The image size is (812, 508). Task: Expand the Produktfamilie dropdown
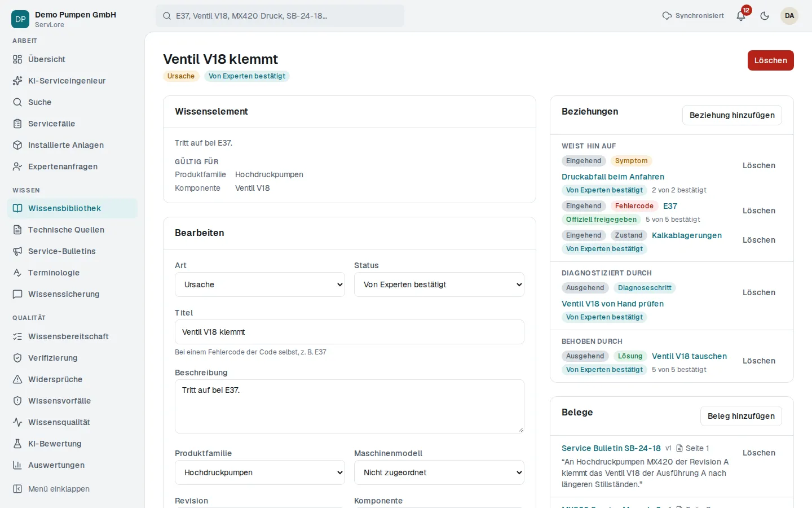(260, 472)
